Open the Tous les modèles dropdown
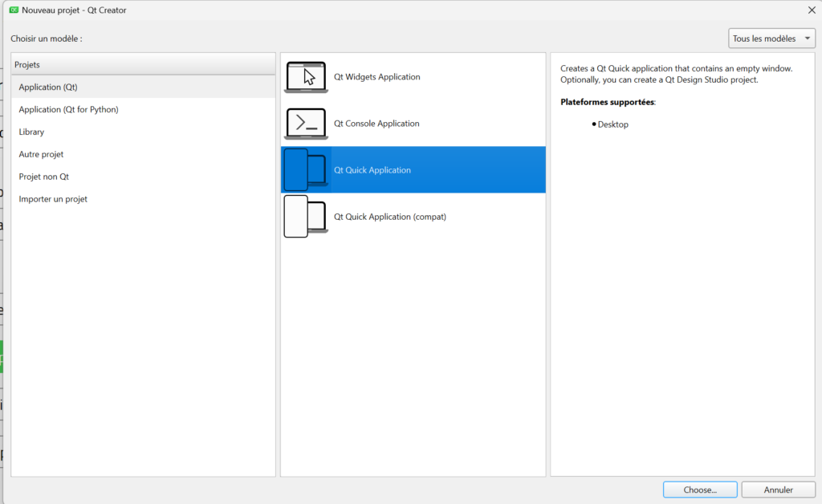 pos(771,39)
